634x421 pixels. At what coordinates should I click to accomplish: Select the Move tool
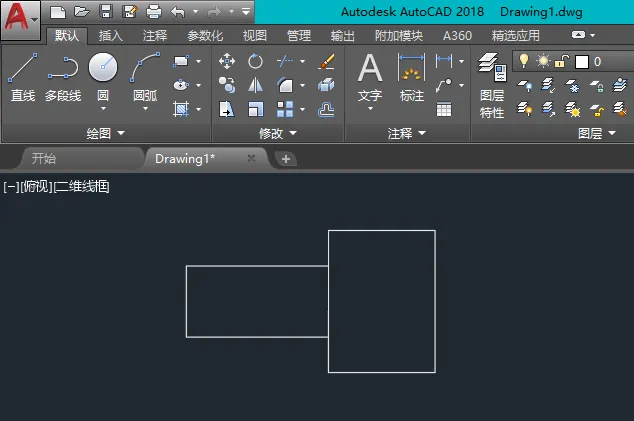click(226, 61)
